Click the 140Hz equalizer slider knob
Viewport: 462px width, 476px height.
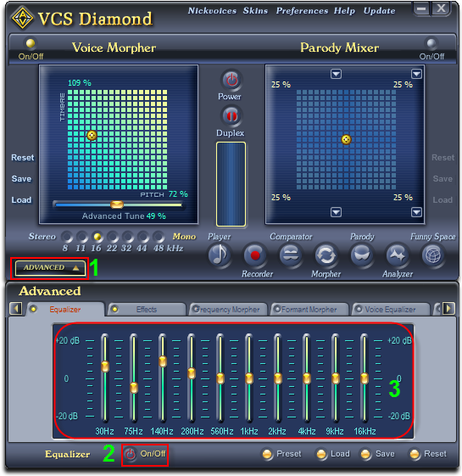[163, 361]
